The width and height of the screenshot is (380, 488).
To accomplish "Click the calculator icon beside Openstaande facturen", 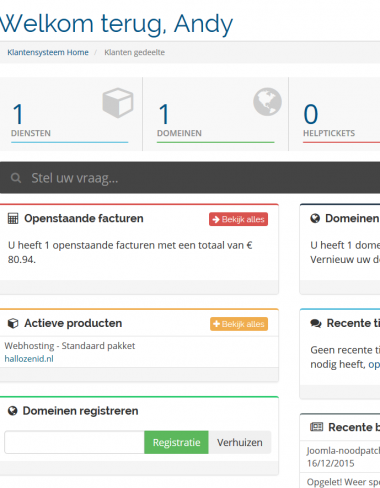I will coord(13,219).
